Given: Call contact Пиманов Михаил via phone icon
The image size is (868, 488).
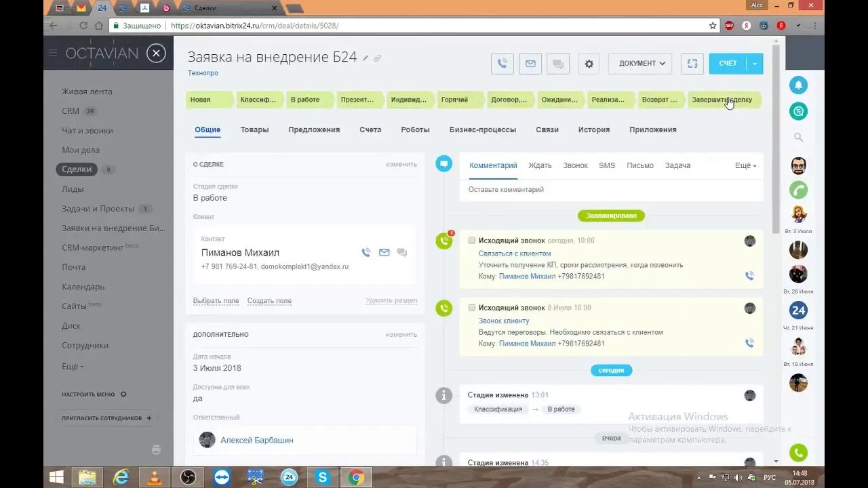Looking at the screenshot, I should [366, 252].
